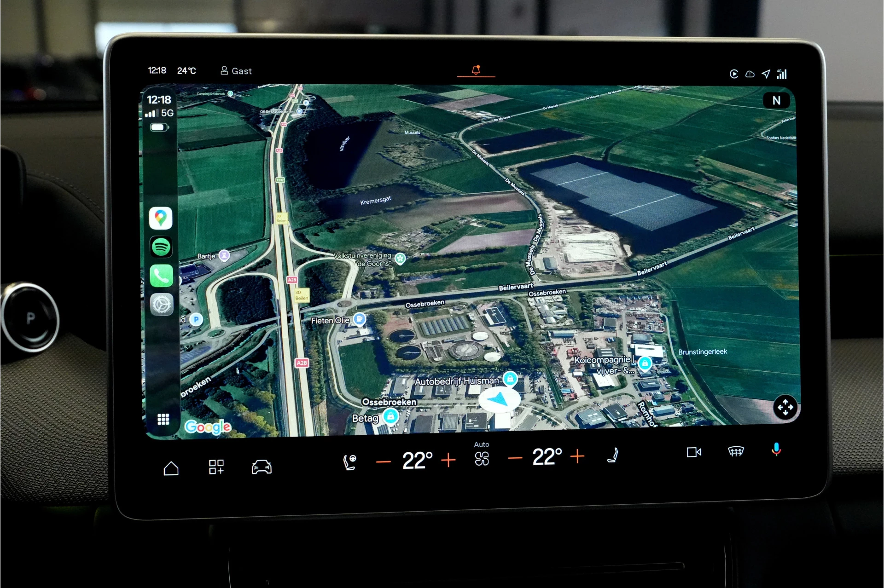Show CarPlay app grid dashboard

pos(163,419)
